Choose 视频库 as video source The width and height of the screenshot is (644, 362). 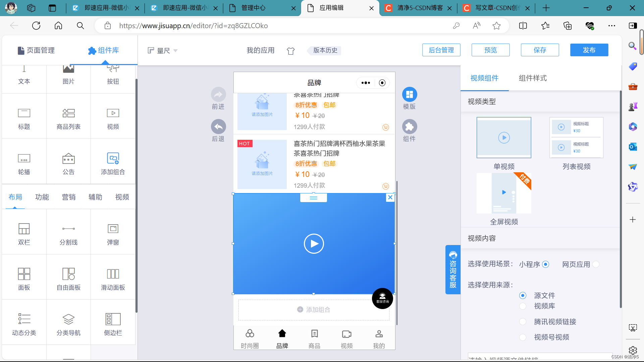point(523,306)
